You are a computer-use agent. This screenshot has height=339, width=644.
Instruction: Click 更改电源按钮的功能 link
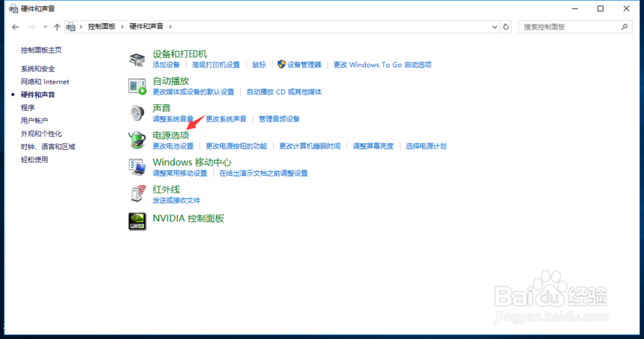click(236, 146)
